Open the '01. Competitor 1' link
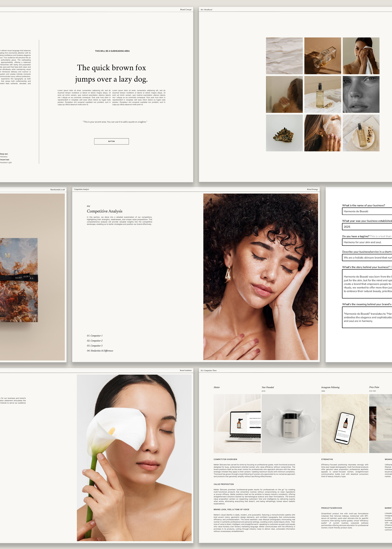 pyautogui.click(x=95, y=336)
